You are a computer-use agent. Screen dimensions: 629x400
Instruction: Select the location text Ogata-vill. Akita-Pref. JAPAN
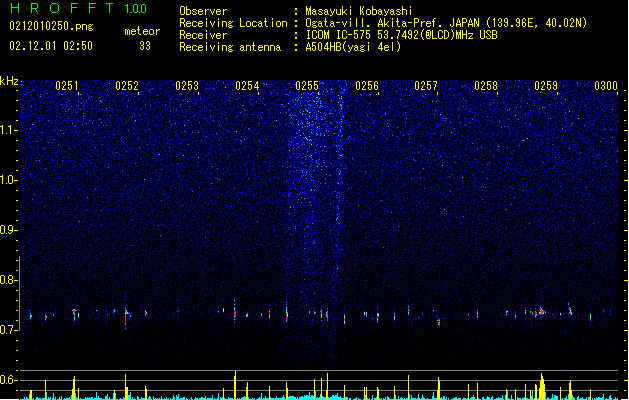pyautogui.click(x=392, y=23)
